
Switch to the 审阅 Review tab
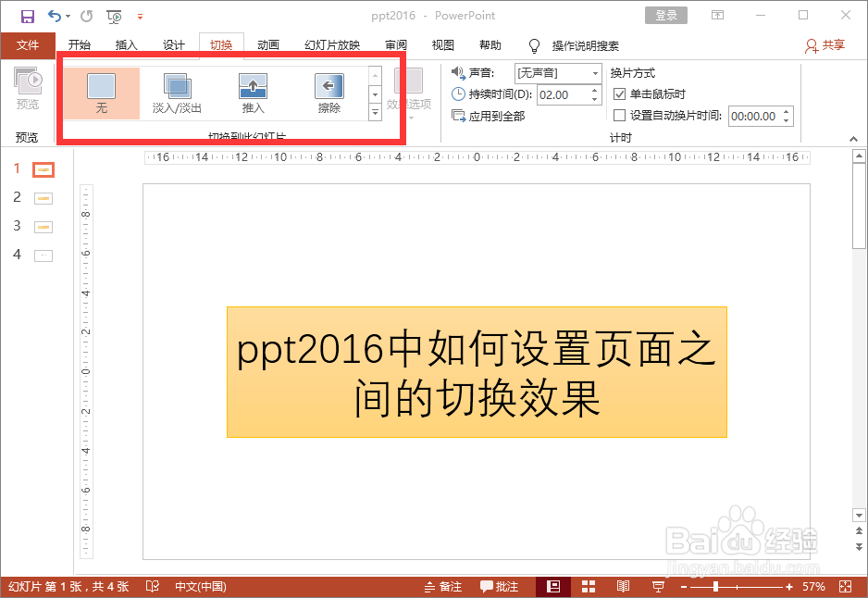click(396, 44)
